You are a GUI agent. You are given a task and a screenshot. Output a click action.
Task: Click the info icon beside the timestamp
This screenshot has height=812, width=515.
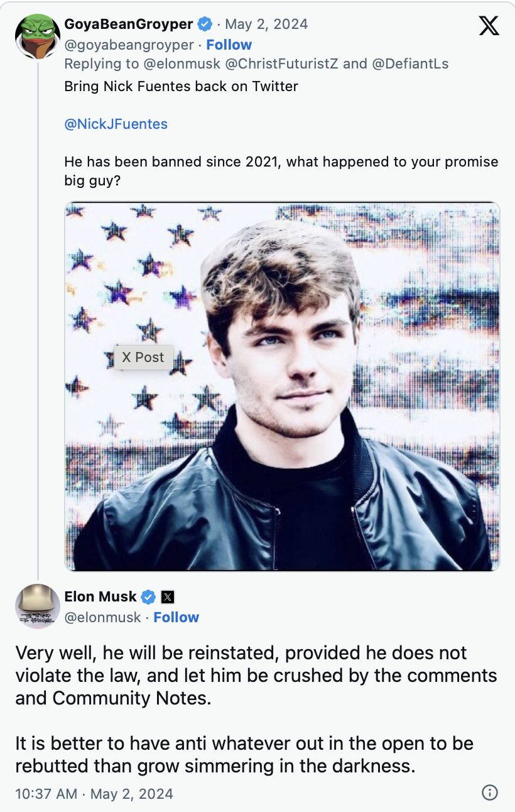click(x=490, y=793)
